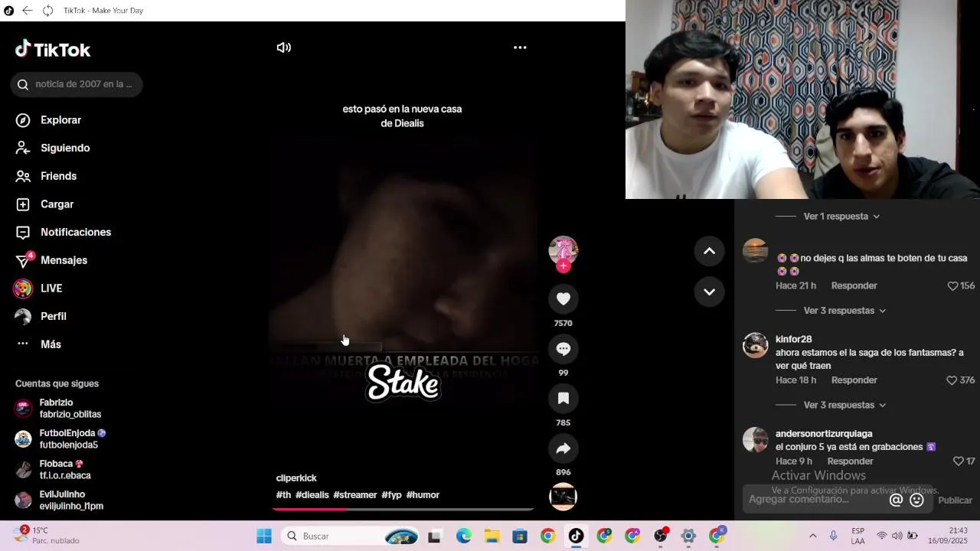This screenshot has height=551, width=980.
Task: Open comments via the speech bubble icon
Action: click(x=563, y=348)
